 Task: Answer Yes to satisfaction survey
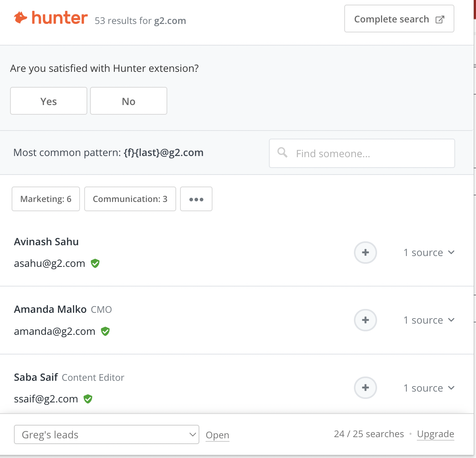49,101
